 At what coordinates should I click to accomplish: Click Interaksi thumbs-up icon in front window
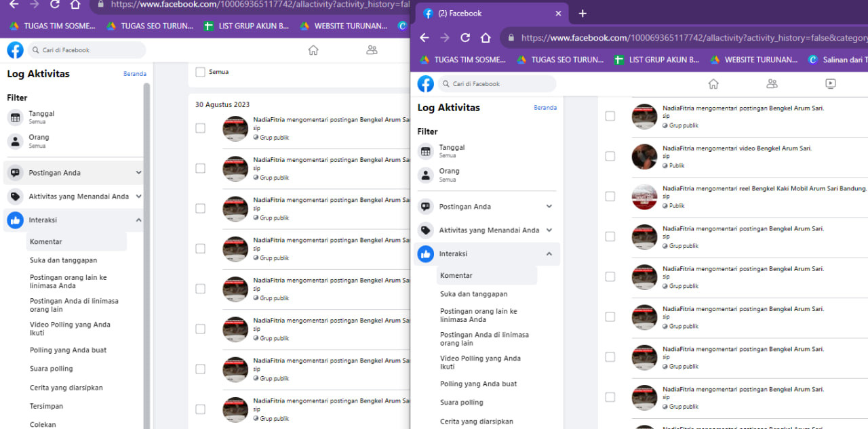426,254
